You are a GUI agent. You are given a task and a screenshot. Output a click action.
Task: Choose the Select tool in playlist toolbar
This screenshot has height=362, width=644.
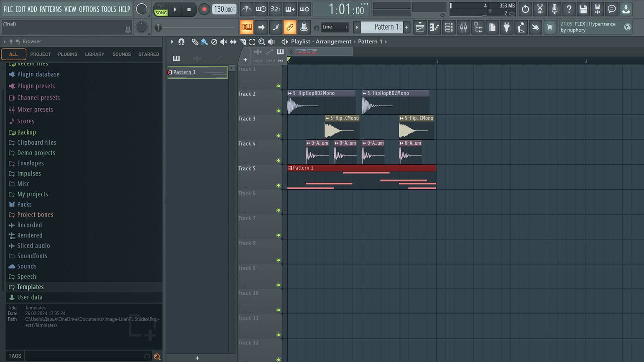point(252,42)
